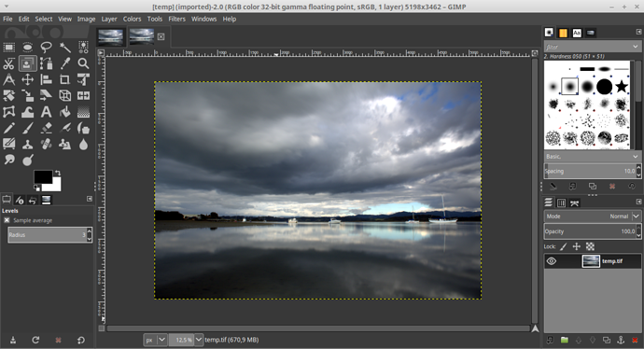Viewport: 644px width, 349px height.
Task: Choose the Zoom magnifier tool
Action: (83, 63)
